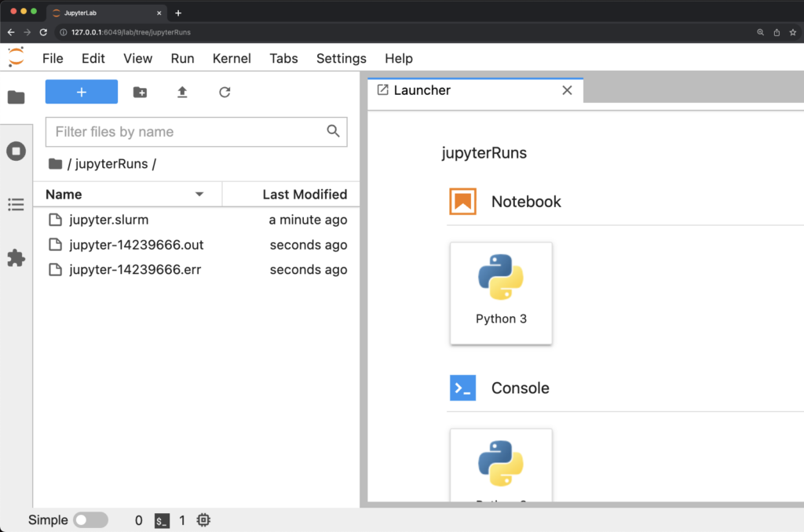804x532 pixels.
Task: Select file jupyter-14239666.err
Action: [x=197, y=269]
